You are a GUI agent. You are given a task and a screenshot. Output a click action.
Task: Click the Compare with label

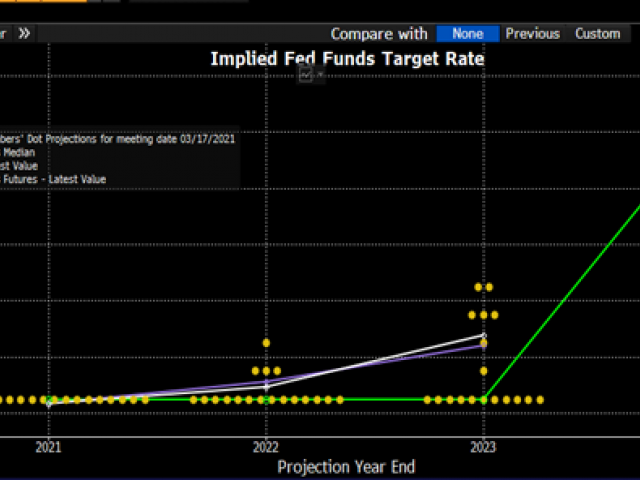click(x=379, y=34)
